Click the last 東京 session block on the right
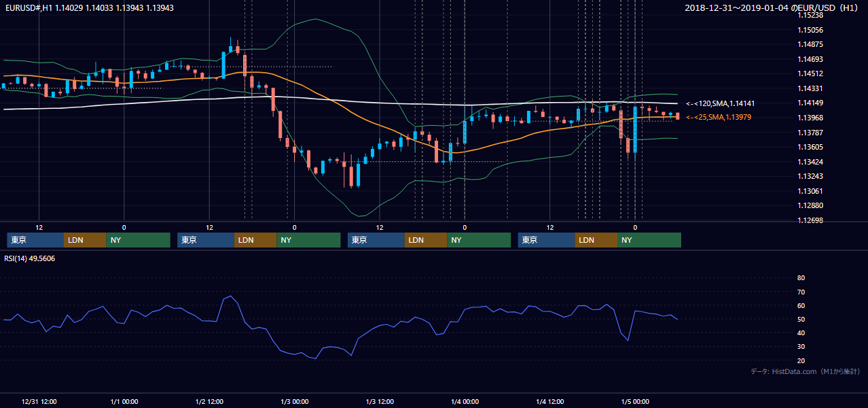This screenshot has width=868, height=408. pyautogui.click(x=547, y=240)
